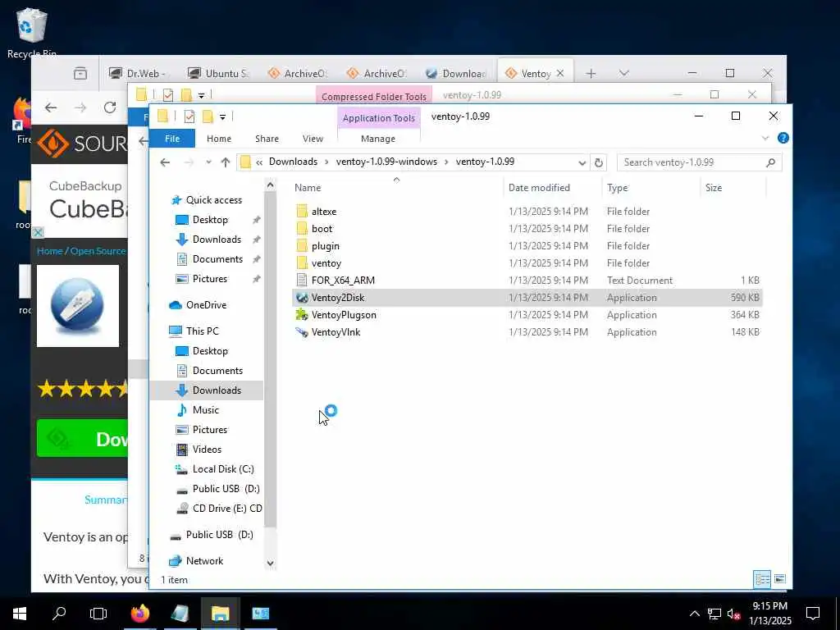Open the Windows Start menu

20,614
